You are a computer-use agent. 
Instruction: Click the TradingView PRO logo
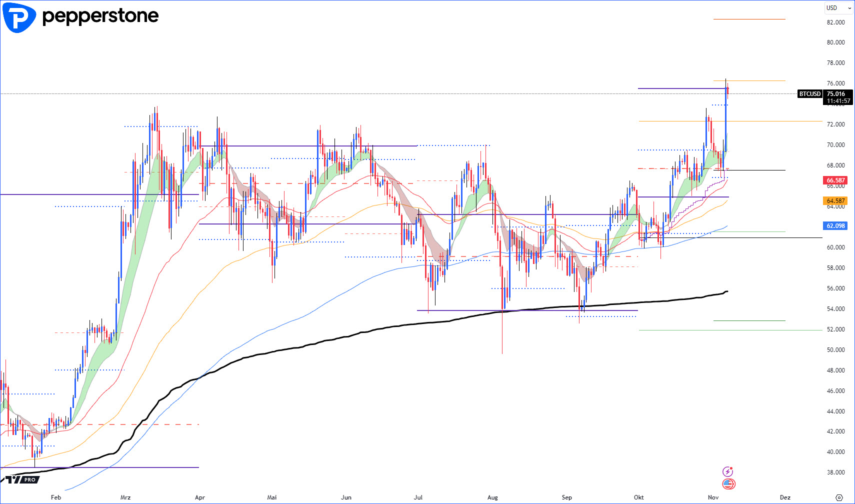coord(21,479)
